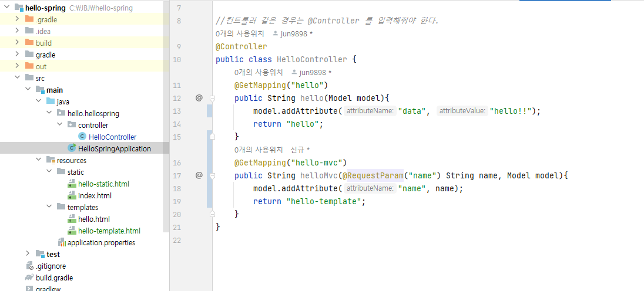Click the gutter mapping icon on line 12
This screenshot has height=291, width=644.
coord(199,98)
